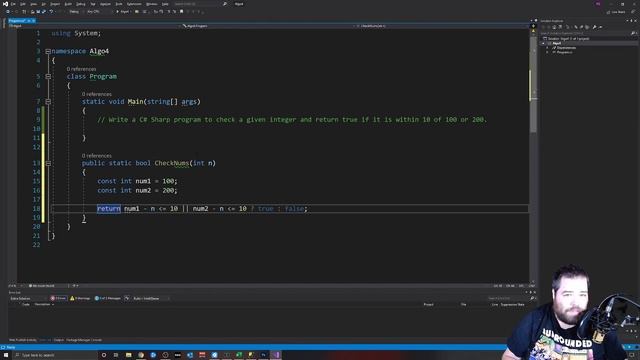Click the return keyword on line 18
The width and height of the screenshot is (640, 360).
[109, 209]
